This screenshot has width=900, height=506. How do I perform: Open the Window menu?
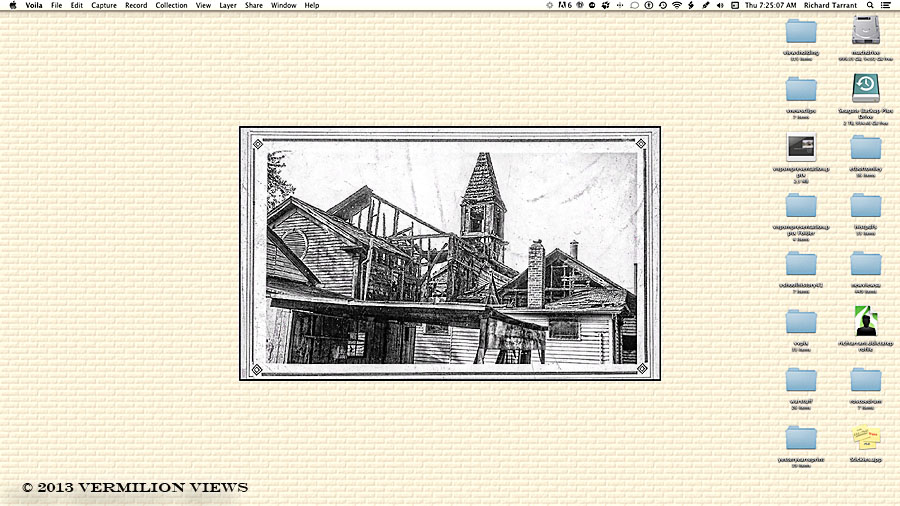(x=284, y=5)
